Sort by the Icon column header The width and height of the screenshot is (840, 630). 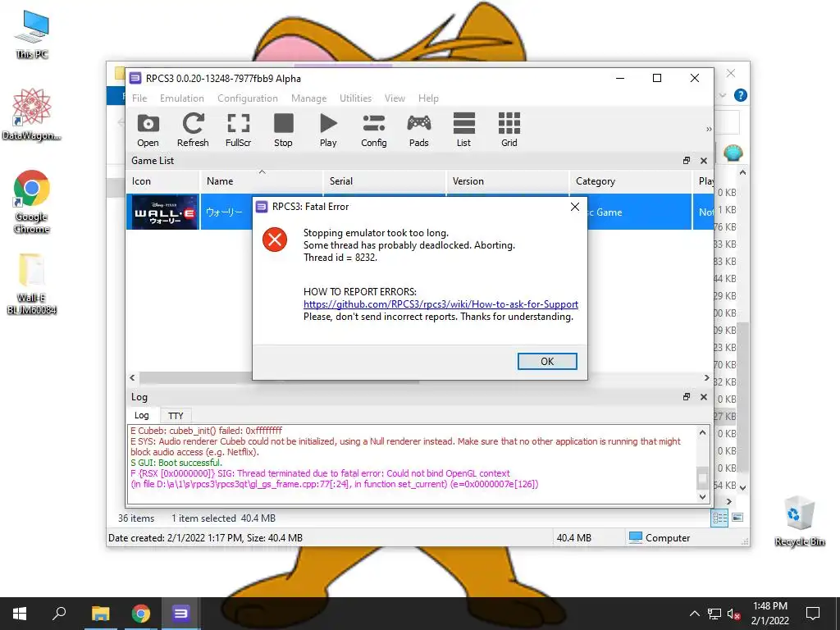pos(163,181)
